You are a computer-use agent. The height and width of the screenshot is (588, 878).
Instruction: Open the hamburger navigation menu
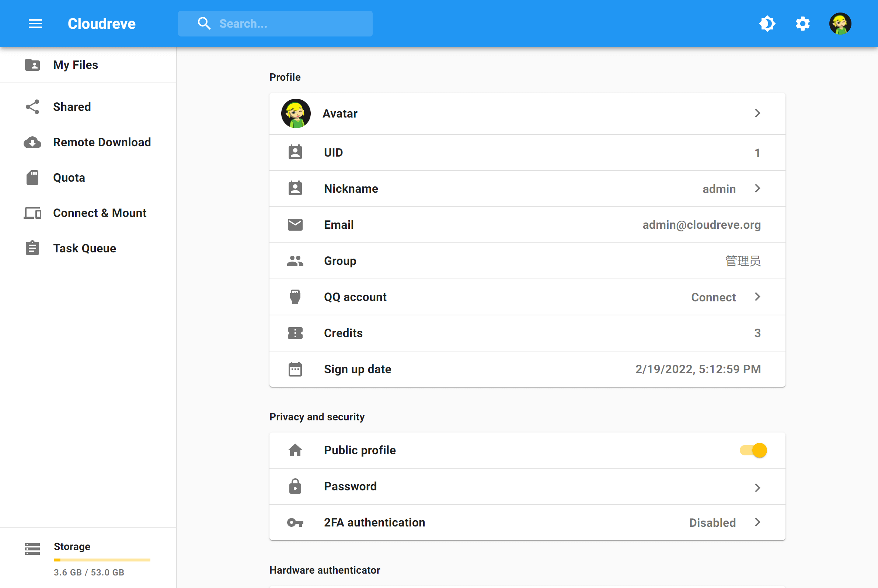[x=35, y=24]
